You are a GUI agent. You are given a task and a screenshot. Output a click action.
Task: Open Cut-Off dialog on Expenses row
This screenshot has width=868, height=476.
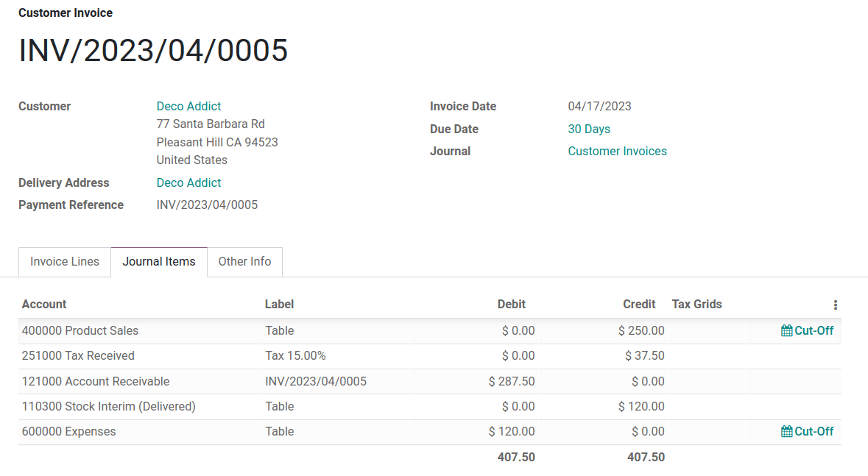click(x=808, y=431)
